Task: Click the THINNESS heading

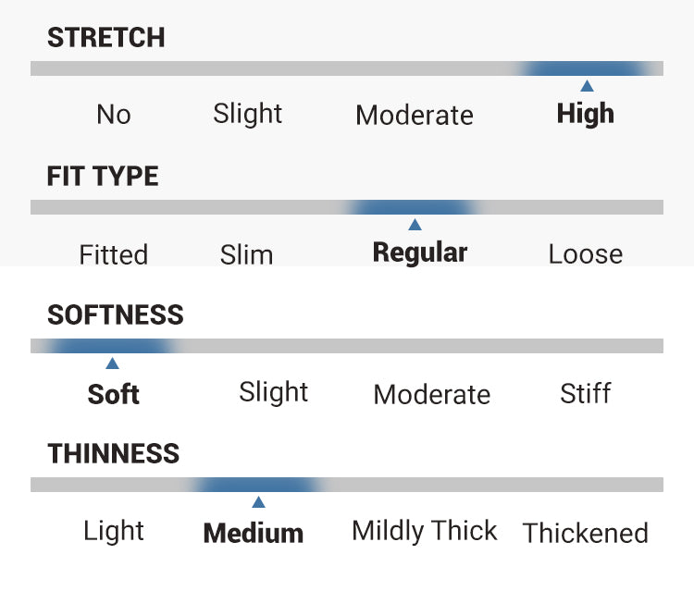Action: click(114, 454)
